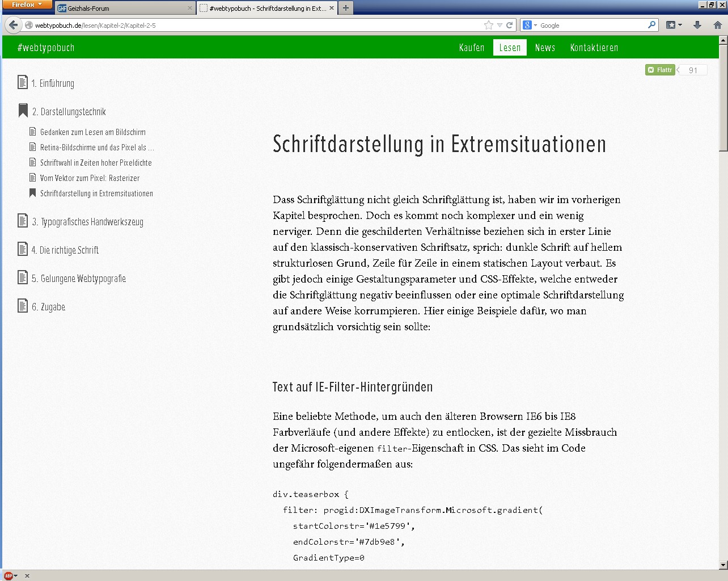Open the Kaufen navigation item
This screenshot has height=581, width=728.
(x=472, y=48)
